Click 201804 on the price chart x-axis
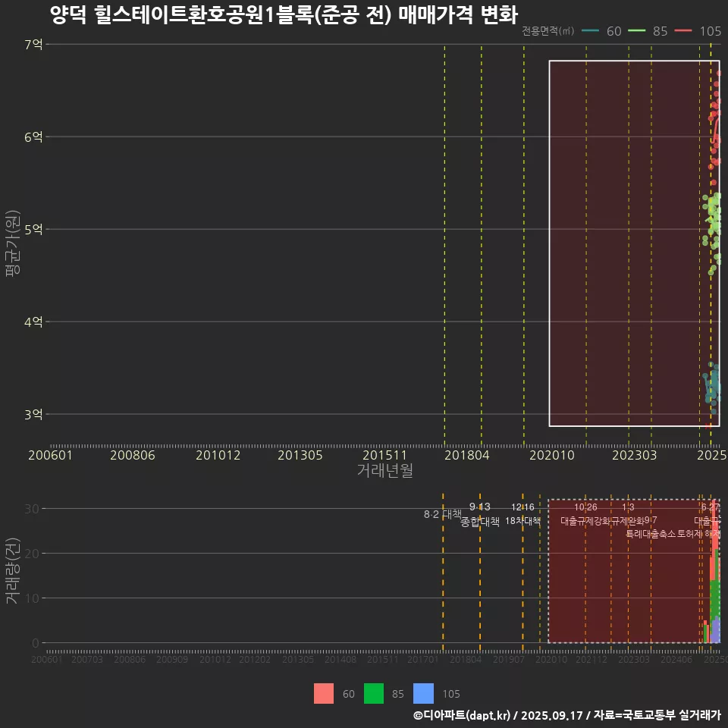Image resolution: width=728 pixels, height=728 pixels. 466,455
